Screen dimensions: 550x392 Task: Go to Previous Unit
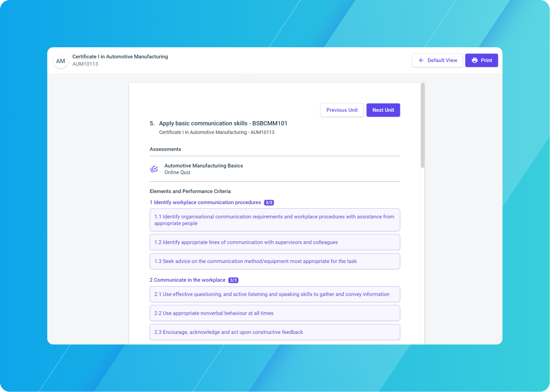(x=342, y=110)
